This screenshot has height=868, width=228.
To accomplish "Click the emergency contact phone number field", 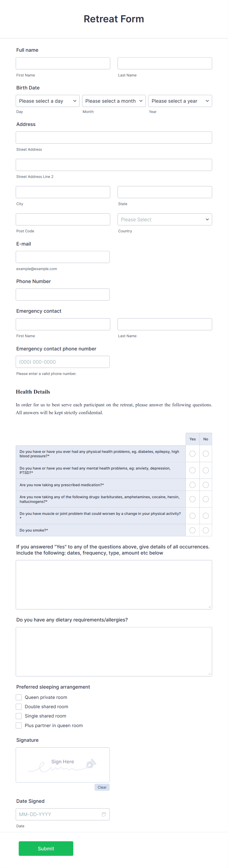I will (x=63, y=361).
